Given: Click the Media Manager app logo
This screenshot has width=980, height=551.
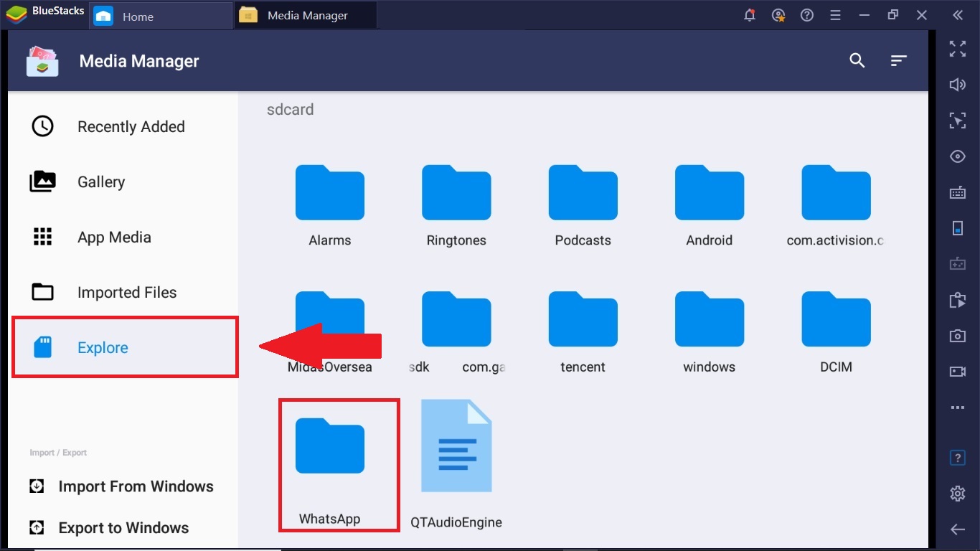Looking at the screenshot, I should click(42, 61).
